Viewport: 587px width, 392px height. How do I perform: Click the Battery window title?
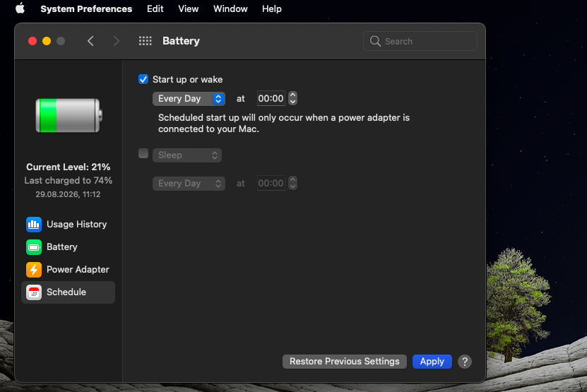[x=182, y=41]
